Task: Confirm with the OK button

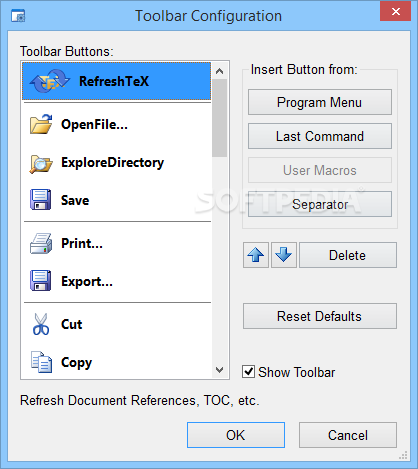Action: pos(236,435)
